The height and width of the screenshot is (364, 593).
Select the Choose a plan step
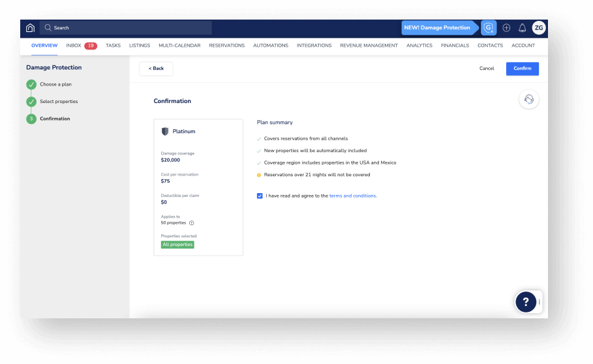pyautogui.click(x=55, y=84)
